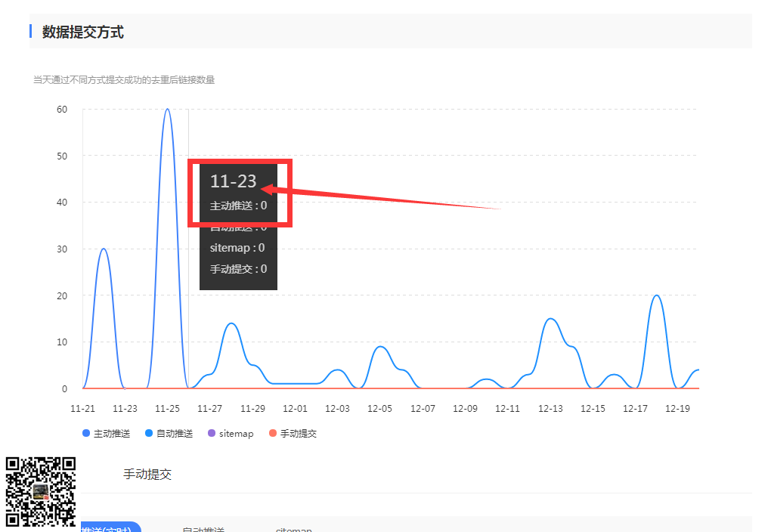
Task: Click the curve peak of 30 near 11-22
Action: click(x=104, y=249)
